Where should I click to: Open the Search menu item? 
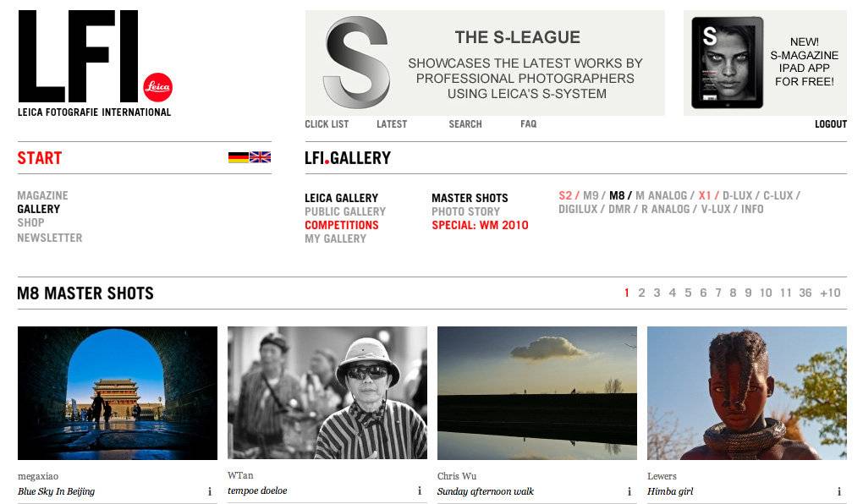coord(465,124)
